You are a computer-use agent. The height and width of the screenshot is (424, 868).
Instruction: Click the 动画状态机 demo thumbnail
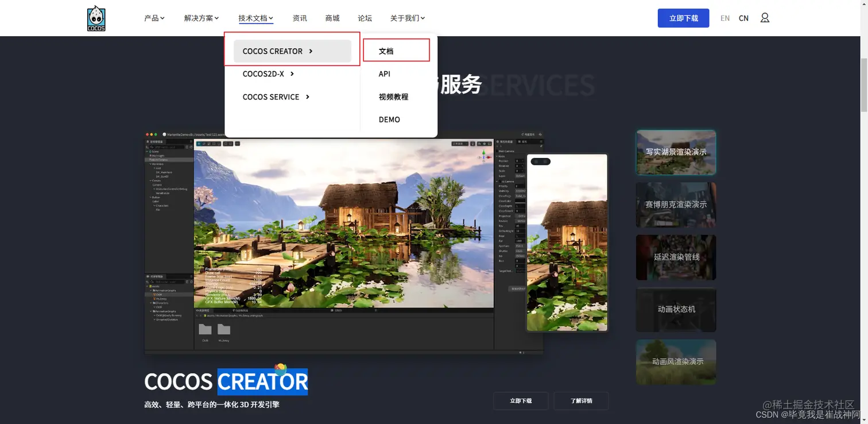[x=676, y=310]
